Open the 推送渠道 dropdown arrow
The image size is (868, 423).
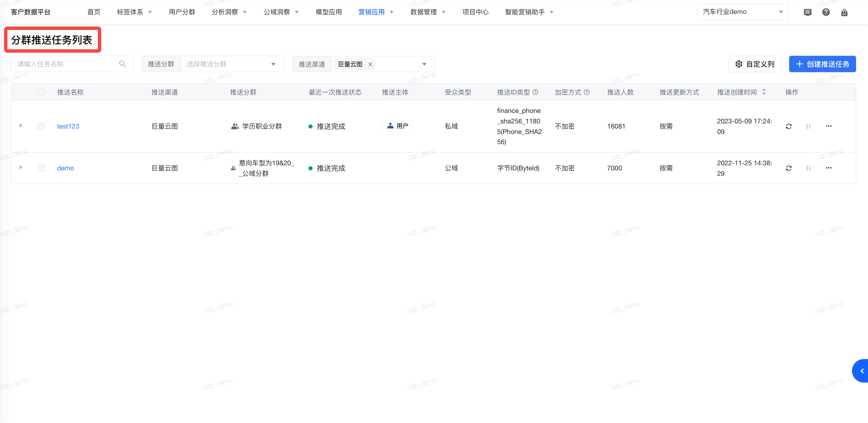424,64
